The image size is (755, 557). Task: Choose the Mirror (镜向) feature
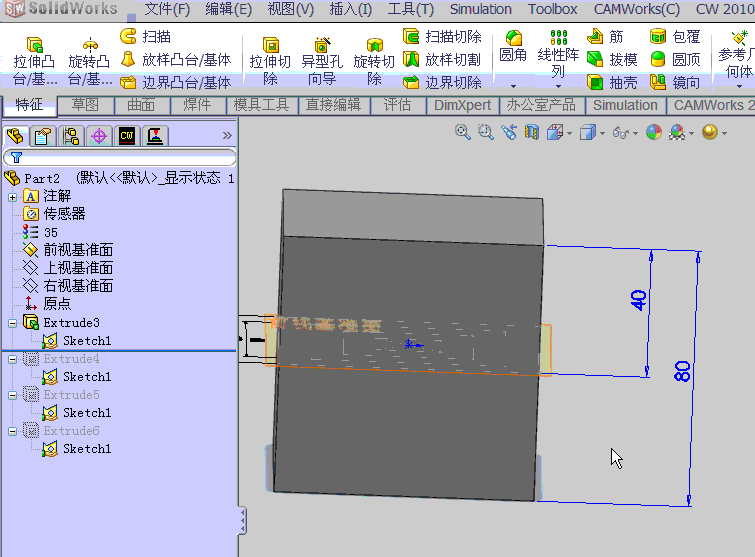(x=675, y=83)
